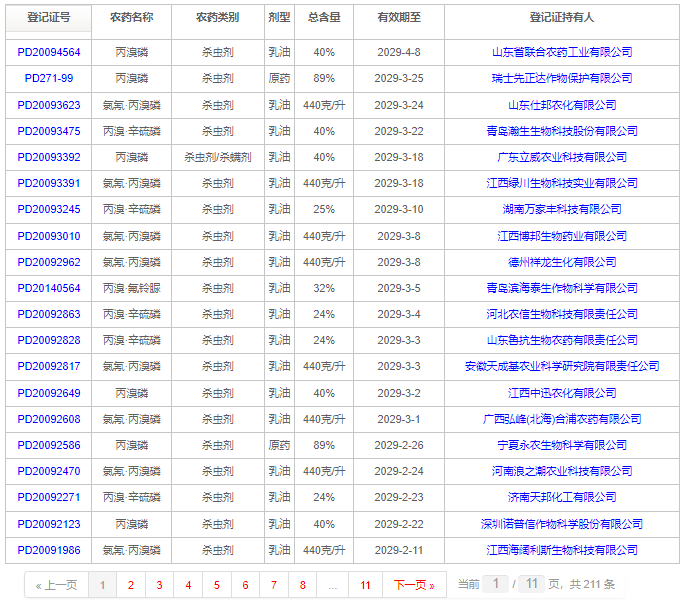Select current page 1 button
Viewport: 681px width, 603px height.
(x=102, y=585)
